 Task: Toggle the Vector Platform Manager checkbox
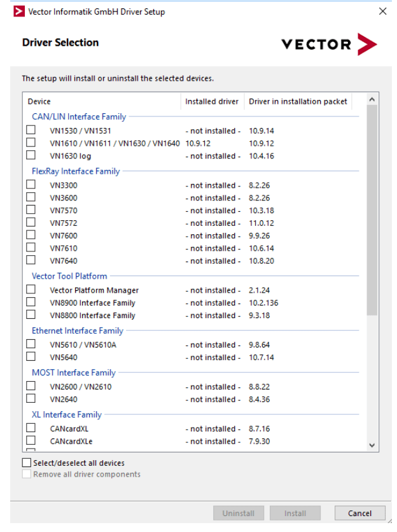point(31,290)
